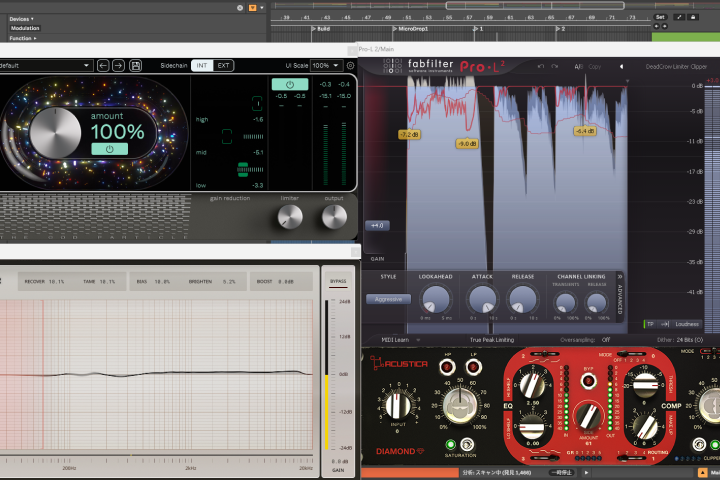Toggle the green Saturation LED button
Viewport: 720px width, 480px height.
pyautogui.click(x=450, y=444)
